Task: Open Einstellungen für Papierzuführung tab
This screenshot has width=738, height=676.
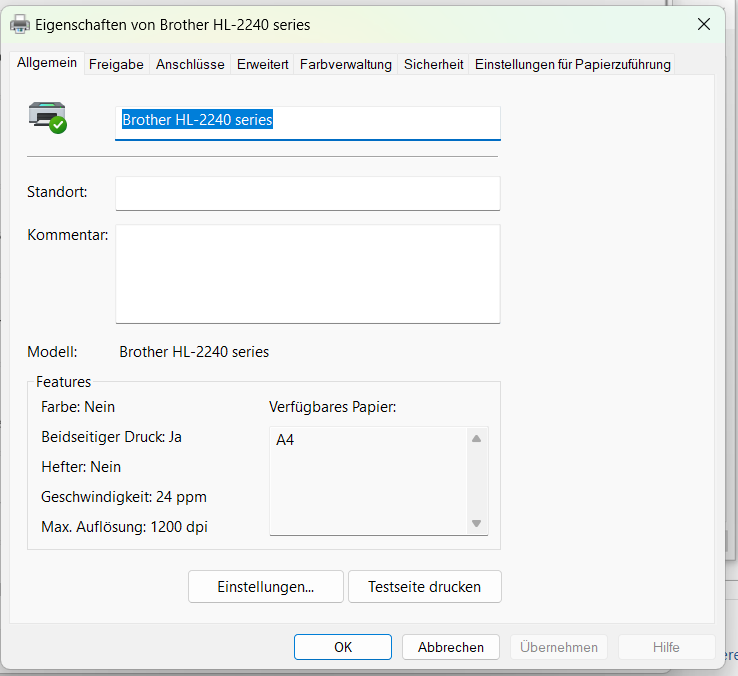Action: (x=572, y=64)
